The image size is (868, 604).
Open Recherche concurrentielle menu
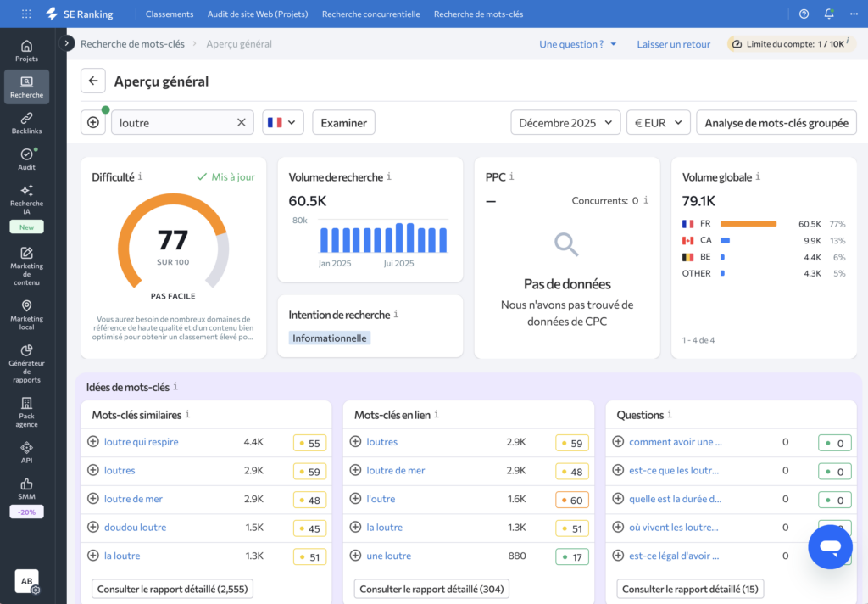(x=371, y=14)
